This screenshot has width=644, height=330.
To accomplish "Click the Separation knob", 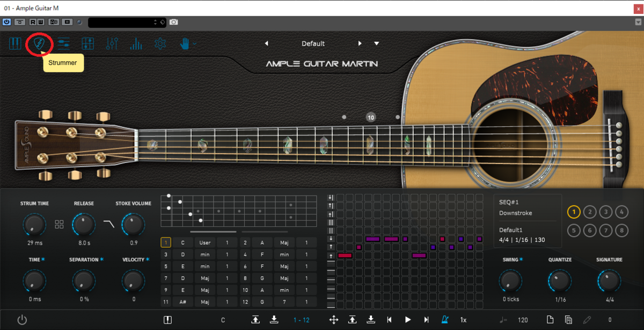I will (84, 281).
